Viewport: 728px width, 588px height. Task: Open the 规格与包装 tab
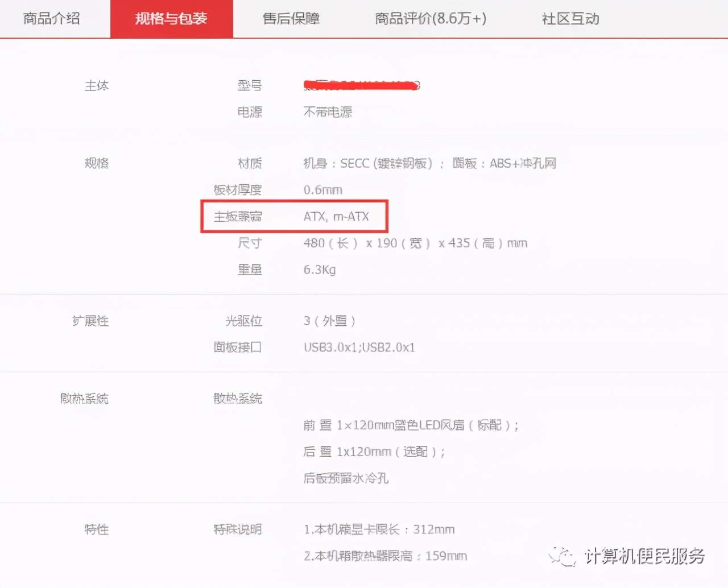[172, 18]
